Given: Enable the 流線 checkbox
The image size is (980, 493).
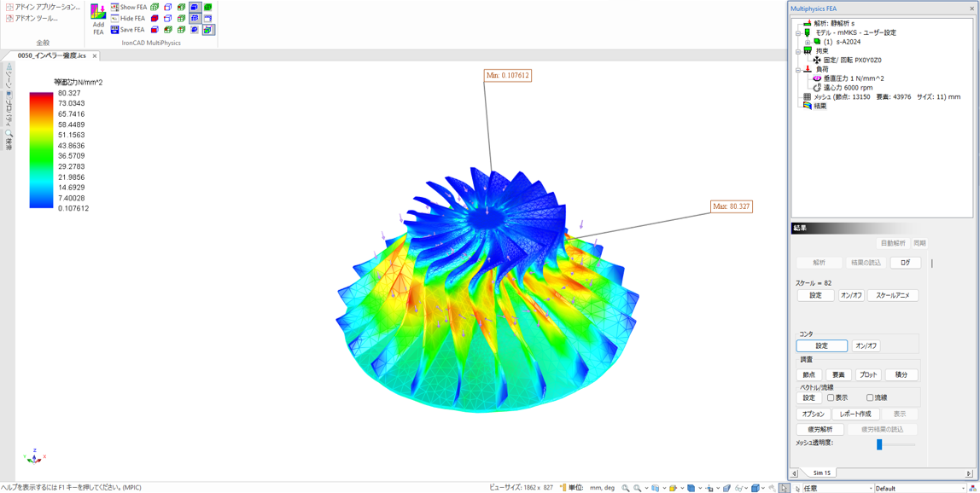Looking at the screenshot, I should [870, 398].
